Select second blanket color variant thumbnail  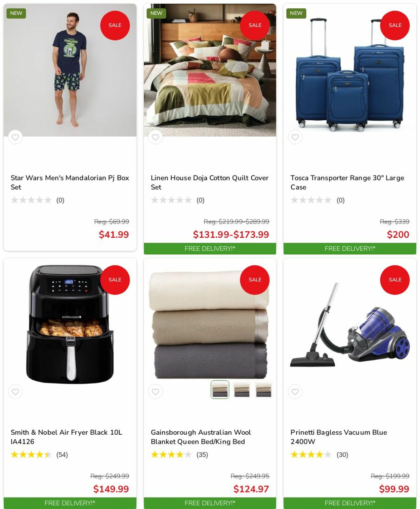click(x=242, y=390)
